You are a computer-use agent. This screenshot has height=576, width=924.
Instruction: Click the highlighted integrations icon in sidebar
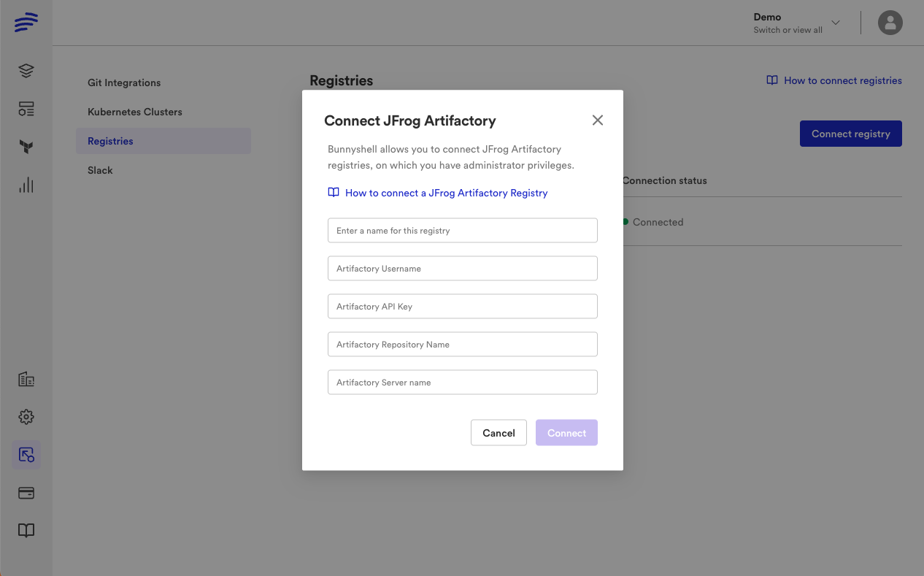point(26,455)
